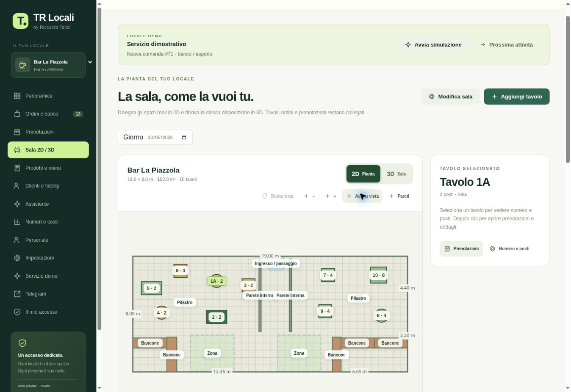Select round table 8 · 4 on plan
571x392 pixels.
tap(381, 315)
